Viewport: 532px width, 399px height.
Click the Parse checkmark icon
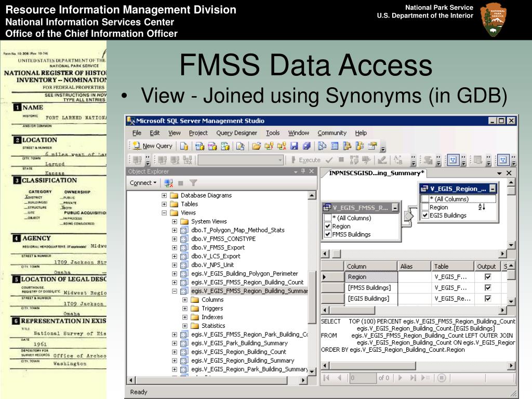click(329, 160)
